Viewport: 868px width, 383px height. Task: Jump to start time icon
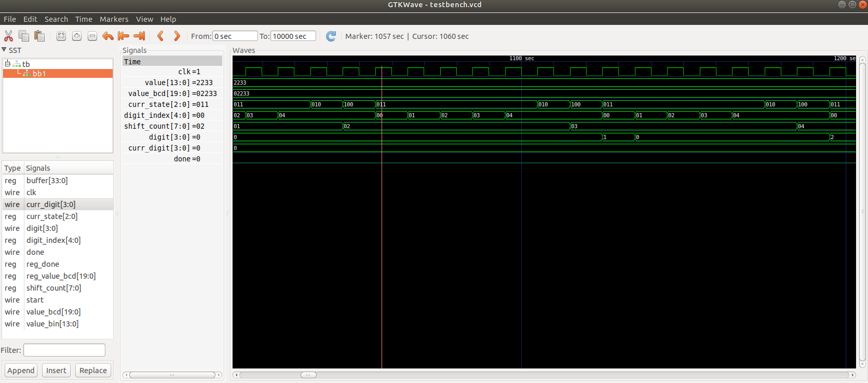point(124,36)
